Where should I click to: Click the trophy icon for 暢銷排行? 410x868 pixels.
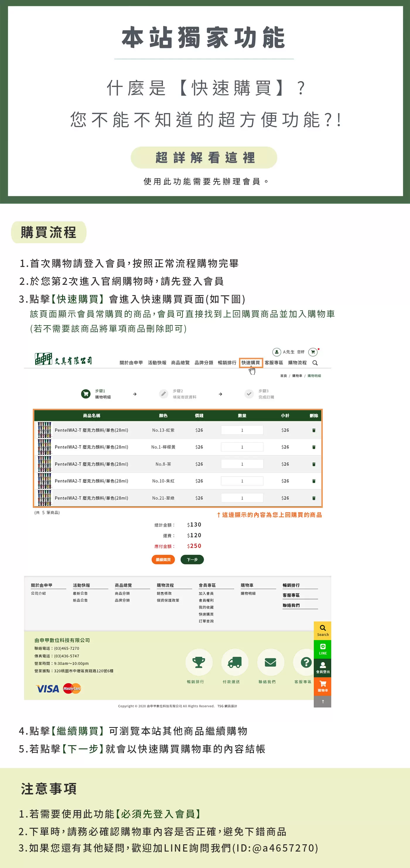coord(199,662)
